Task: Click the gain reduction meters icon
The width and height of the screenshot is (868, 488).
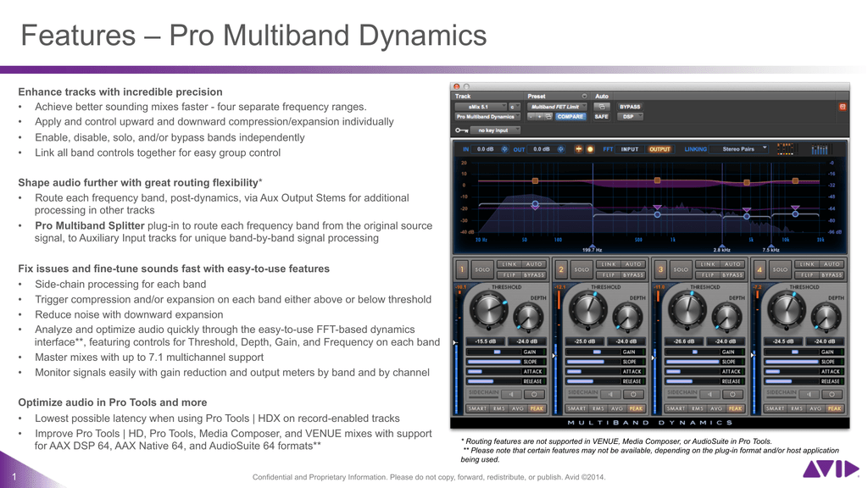Action: [x=820, y=149]
